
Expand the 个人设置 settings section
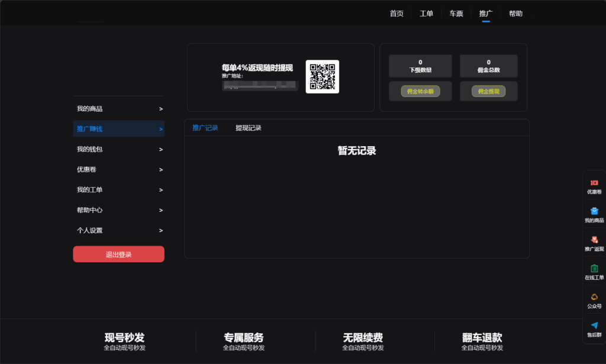coord(118,230)
